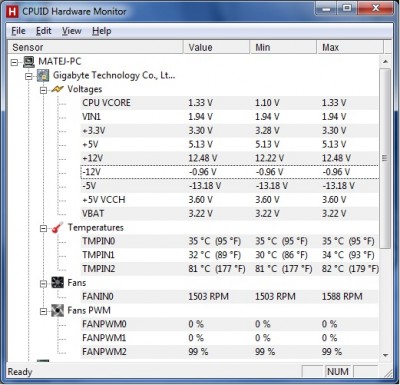Collapse the Gigabyte Technology node
The image size is (400, 385).
click(29, 76)
